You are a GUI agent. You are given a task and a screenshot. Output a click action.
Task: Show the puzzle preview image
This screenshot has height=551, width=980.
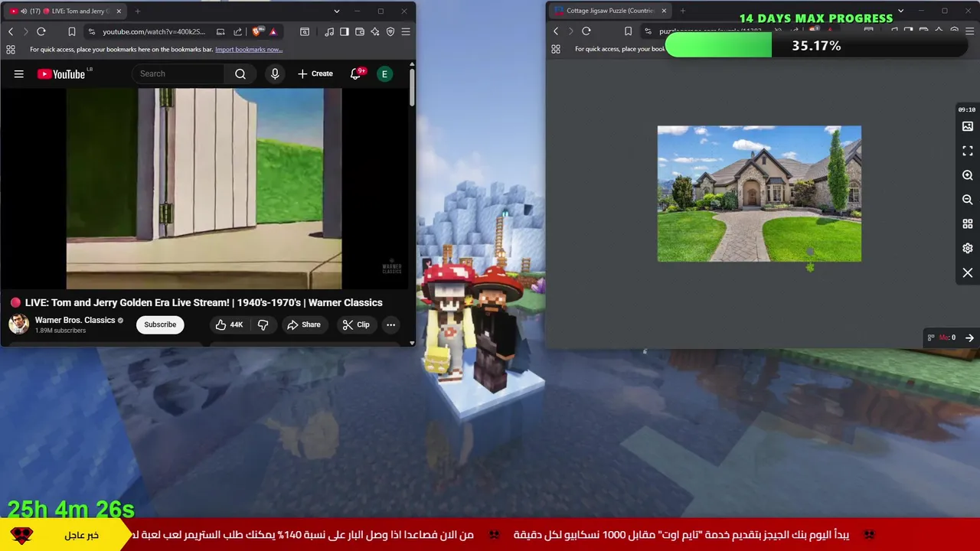click(968, 126)
